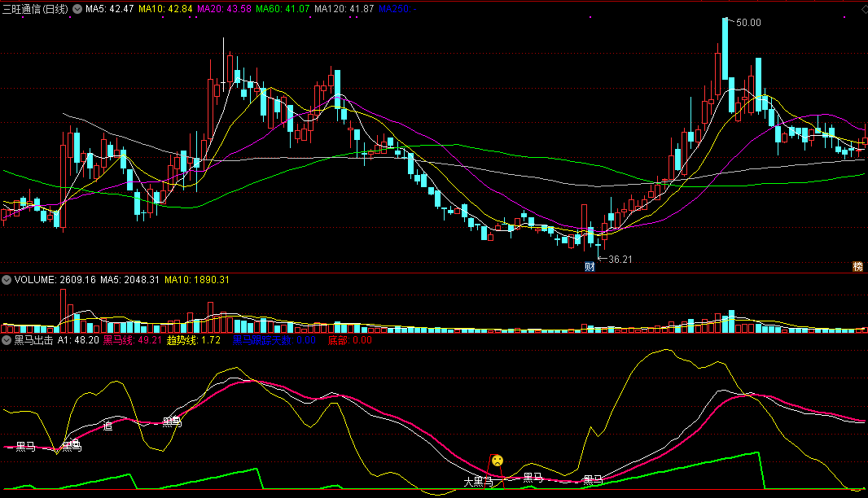Viewport: 868px width, 498px height.
Task: Click the 财 financial marker icon
Action: 590,267
